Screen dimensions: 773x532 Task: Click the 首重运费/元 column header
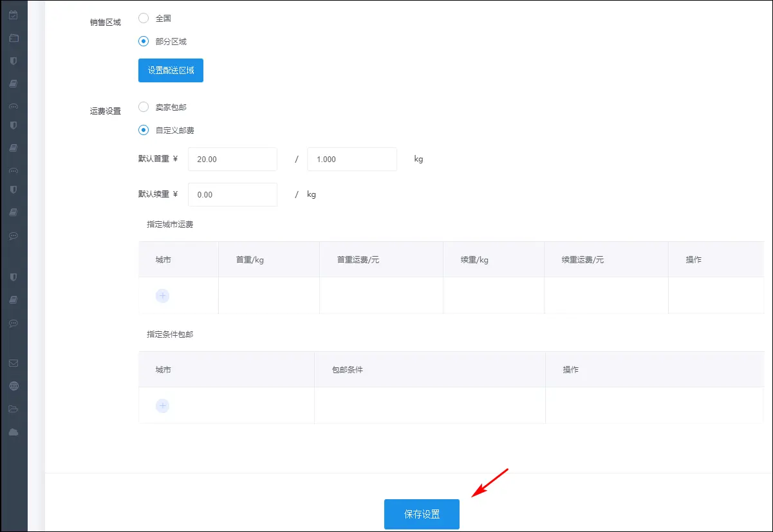tap(358, 260)
